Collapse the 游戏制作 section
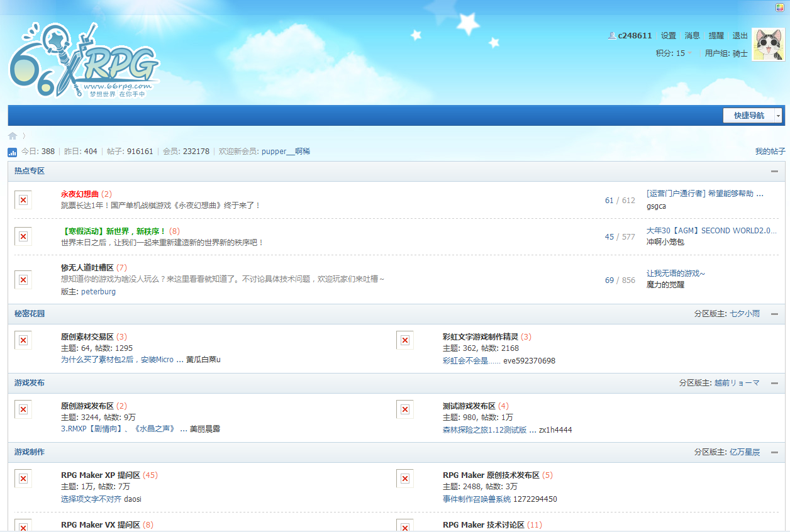790x532 pixels. pyautogui.click(x=775, y=452)
